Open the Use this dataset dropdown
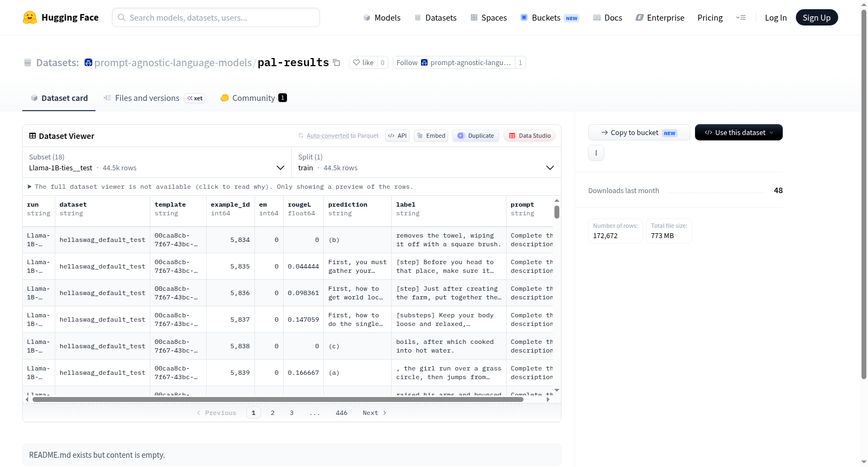 [x=739, y=132]
